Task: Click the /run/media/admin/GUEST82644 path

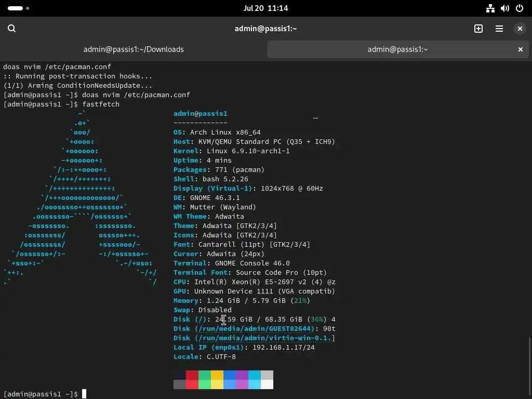Action: [255, 328]
